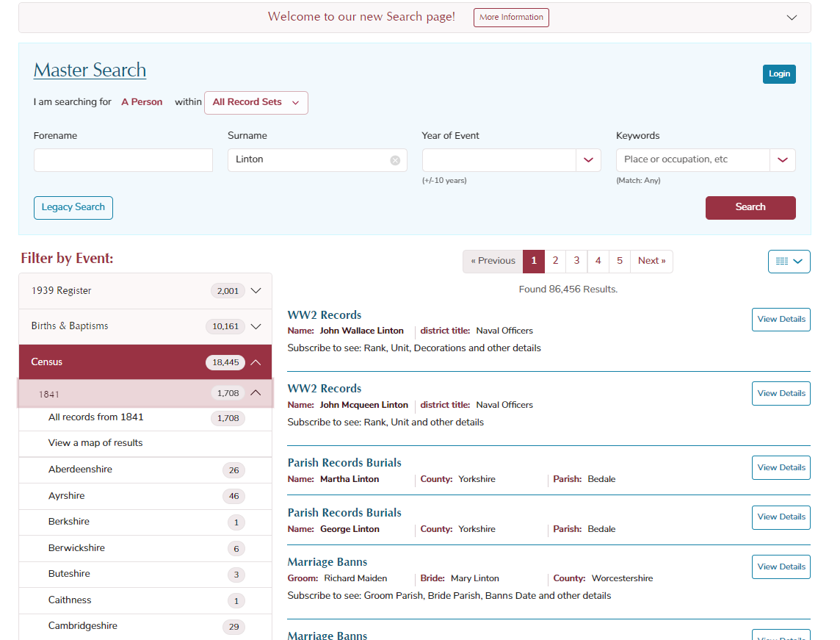This screenshot has width=840, height=640.
Task: Log in via the Login button
Action: pos(779,73)
